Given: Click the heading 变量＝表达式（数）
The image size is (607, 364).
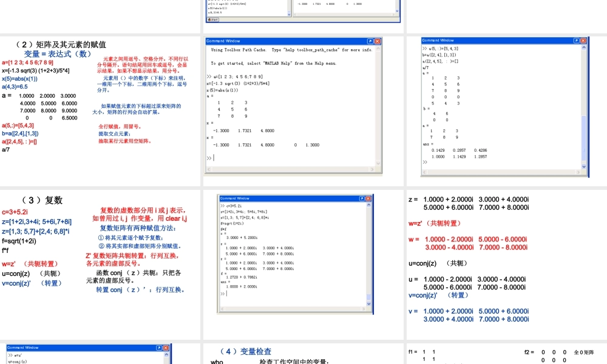Looking at the screenshot, I should coord(57,54).
